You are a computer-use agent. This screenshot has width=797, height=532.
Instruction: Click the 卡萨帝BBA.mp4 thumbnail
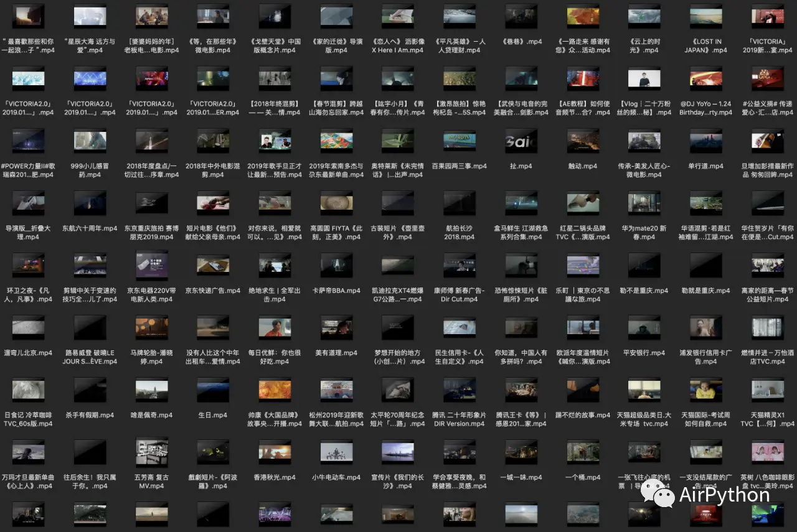[336, 265]
